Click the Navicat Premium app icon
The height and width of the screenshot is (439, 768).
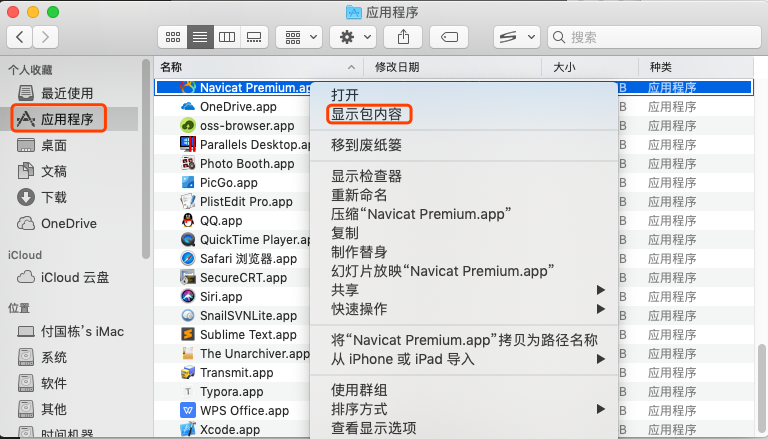188,87
